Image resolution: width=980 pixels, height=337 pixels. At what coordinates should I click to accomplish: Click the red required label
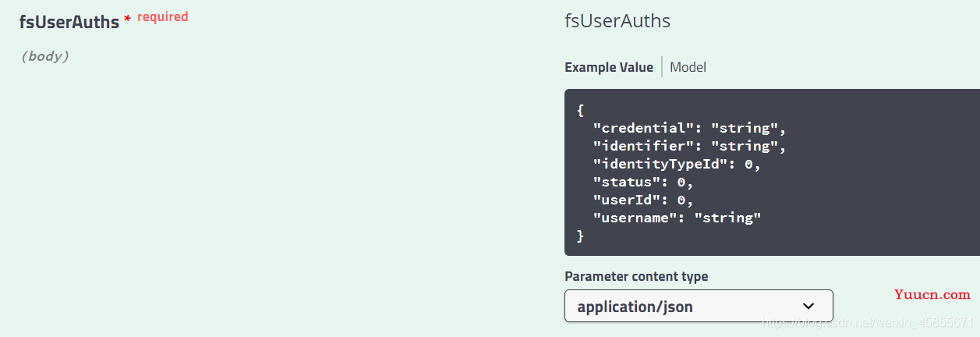tap(162, 16)
